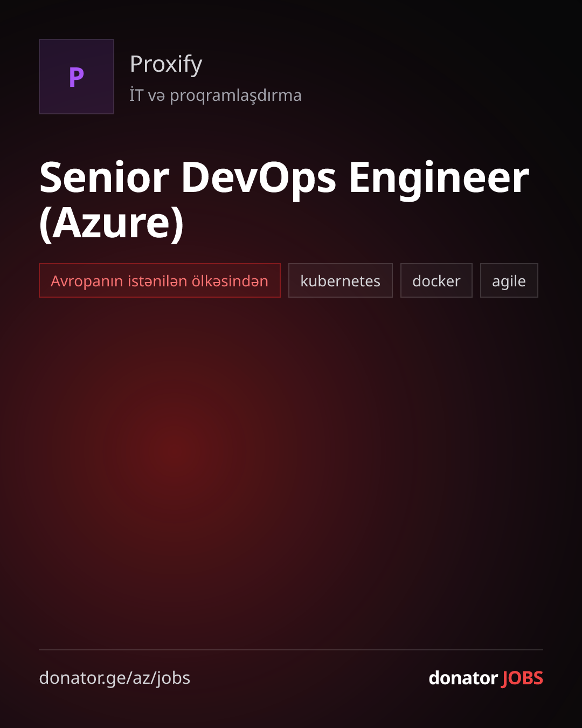Viewport: 582px width, 728px height.
Task: Select the word İT in category line
Action: tap(136, 94)
